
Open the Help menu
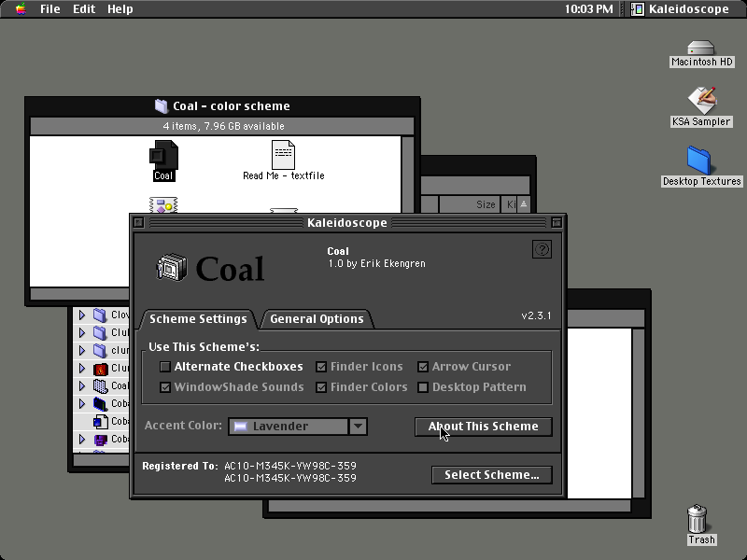point(120,9)
